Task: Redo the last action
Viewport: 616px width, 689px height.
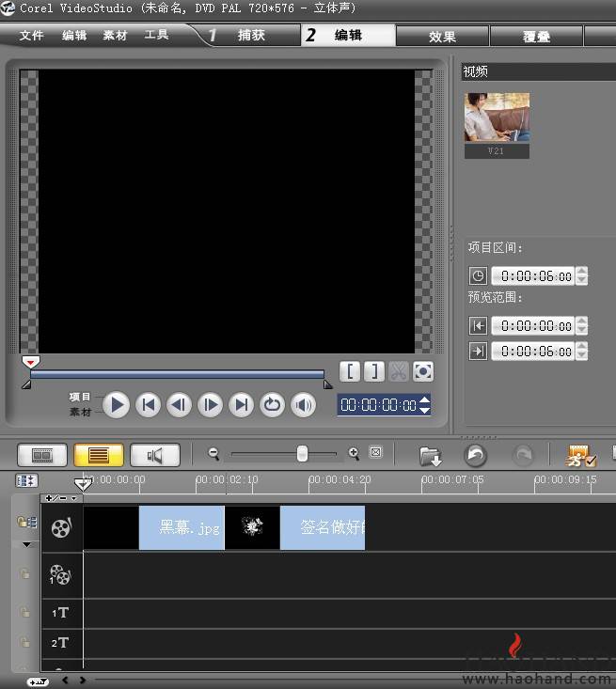Action: 523,455
